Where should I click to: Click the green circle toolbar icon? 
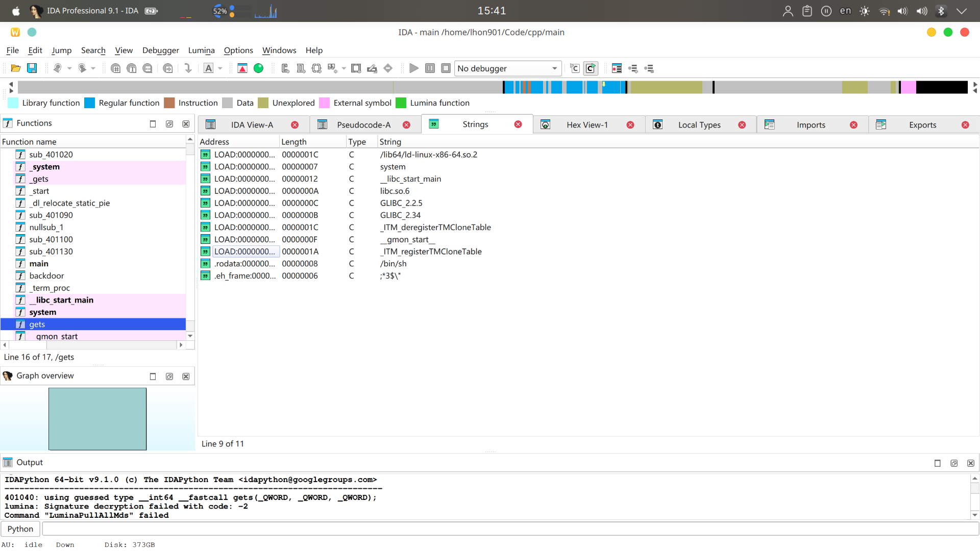259,68
